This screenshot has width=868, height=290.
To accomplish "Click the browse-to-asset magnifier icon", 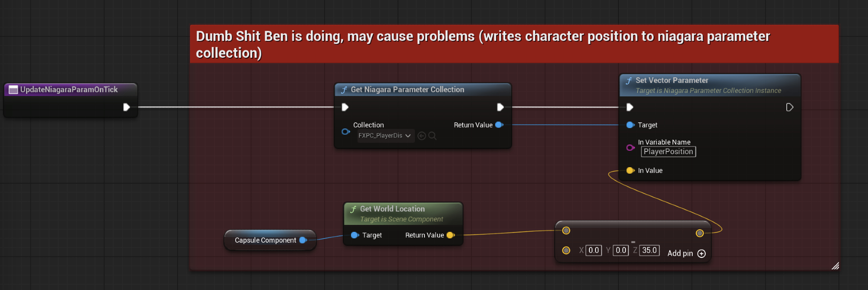I will (x=432, y=136).
